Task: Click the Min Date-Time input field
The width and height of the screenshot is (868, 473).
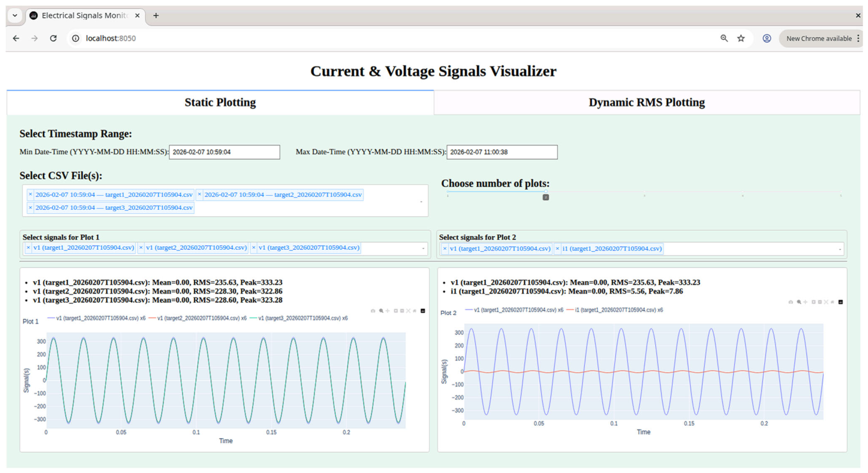Action: [x=224, y=152]
